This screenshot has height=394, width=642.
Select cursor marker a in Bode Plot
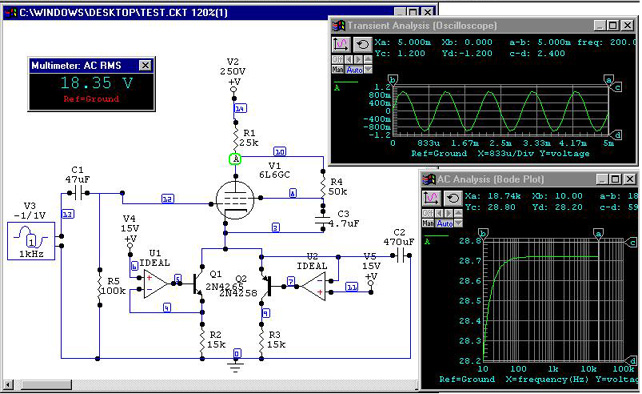pos(599,234)
